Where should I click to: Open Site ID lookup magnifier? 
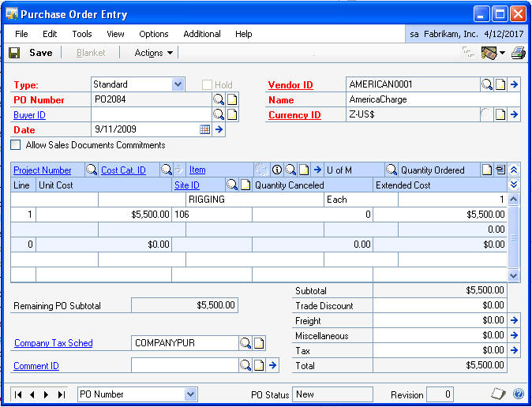pyautogui.click(x=232, y=185)
